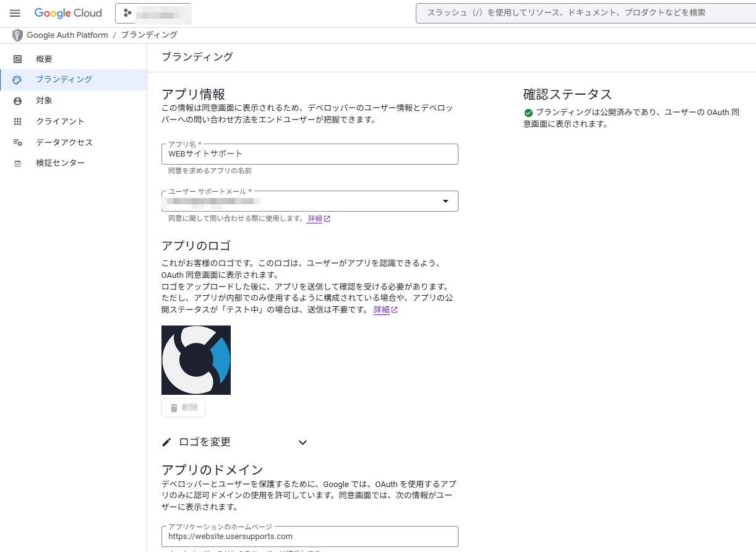Click the green verified check icon

pos(528,113)
